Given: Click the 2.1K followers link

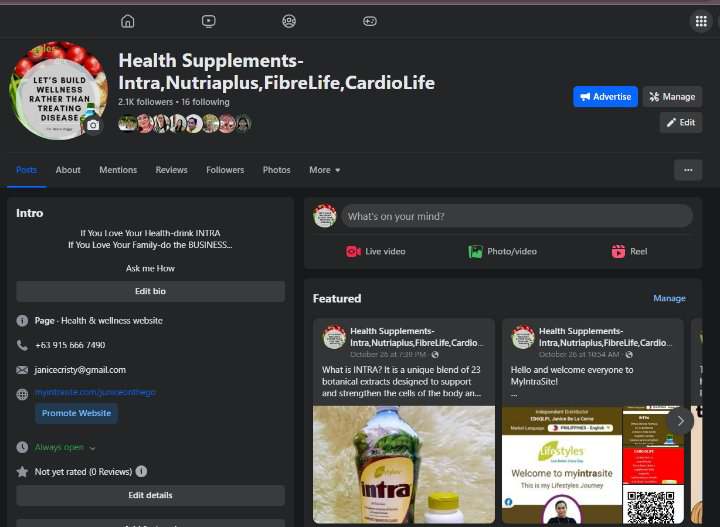Looking at the screenshot, I should click(145, 102).
